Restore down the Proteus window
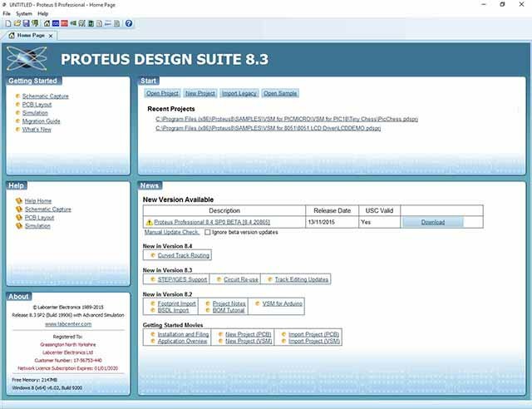Screen dimensions: 532x409 coord(502,4)
